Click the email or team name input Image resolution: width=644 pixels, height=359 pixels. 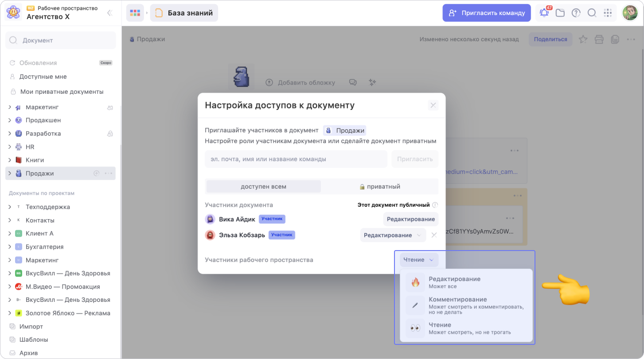296,159
